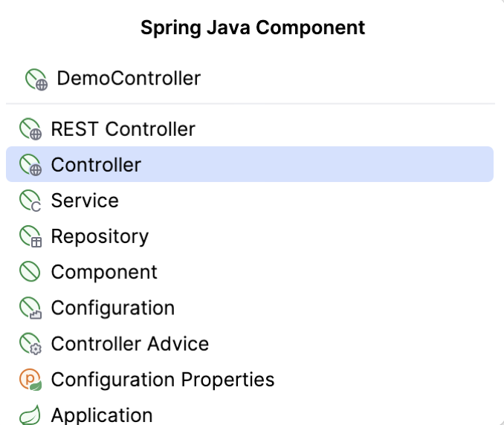Pick Service as the component type
Viewport: 504px width, 425px height.
pos(85,201)
